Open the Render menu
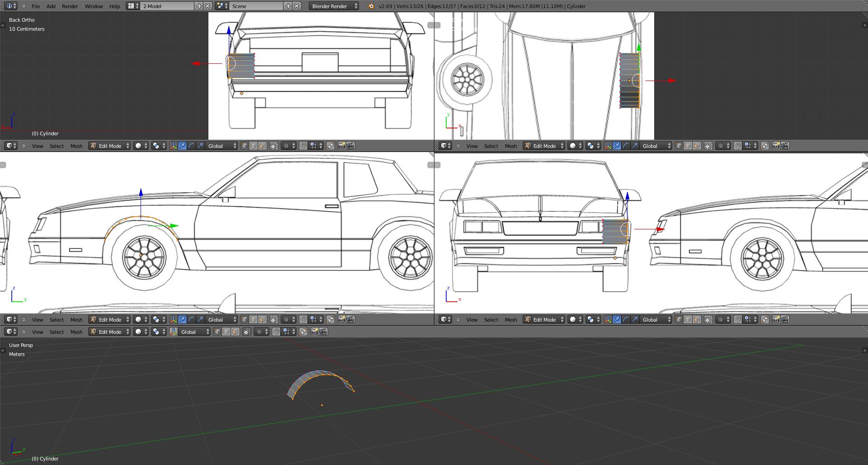The height and width of the screenshot is (465, 868). coord(70,6)
